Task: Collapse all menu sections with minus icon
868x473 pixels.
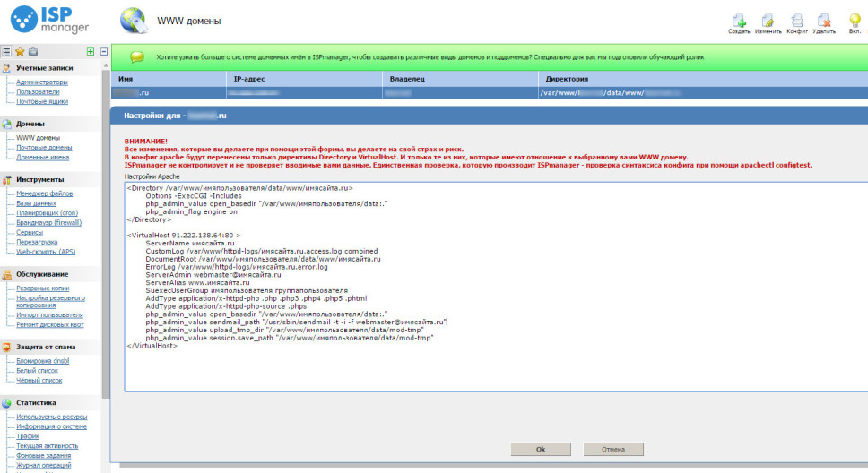Action: 103,51
